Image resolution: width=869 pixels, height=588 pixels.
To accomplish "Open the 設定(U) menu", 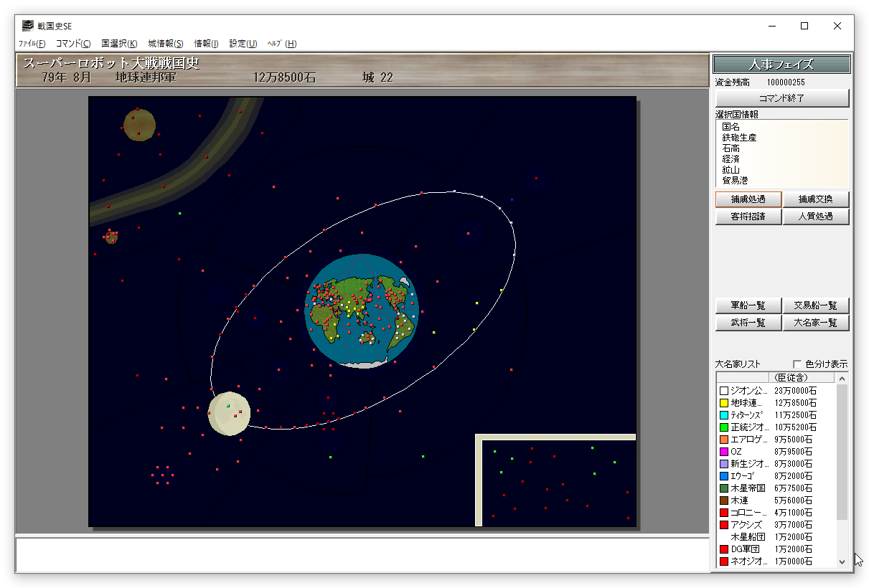I will point(243,44).
